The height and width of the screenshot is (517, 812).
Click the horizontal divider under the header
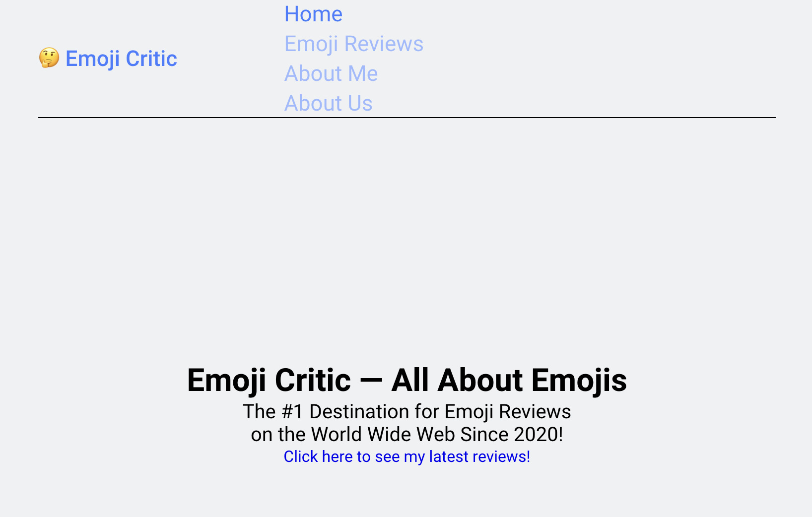(406, 118)
